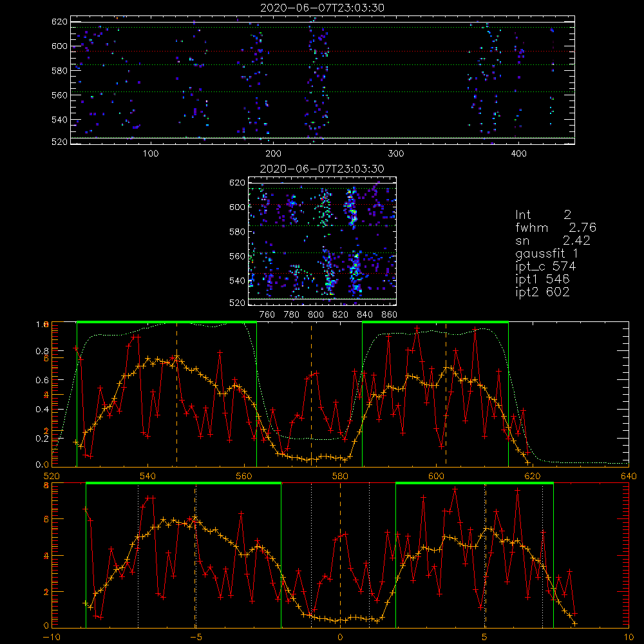Select the 'fwhm 2.76' parameter line

556,227
